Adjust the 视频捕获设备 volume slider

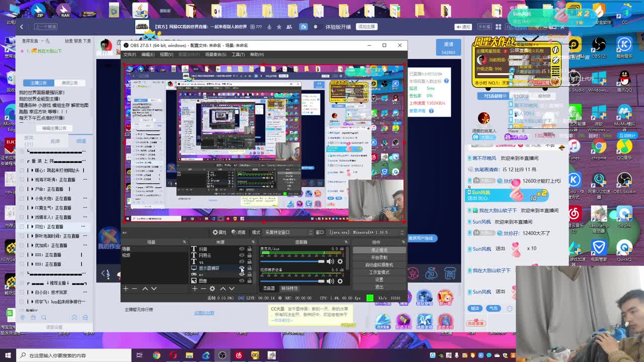click(292, 281)
